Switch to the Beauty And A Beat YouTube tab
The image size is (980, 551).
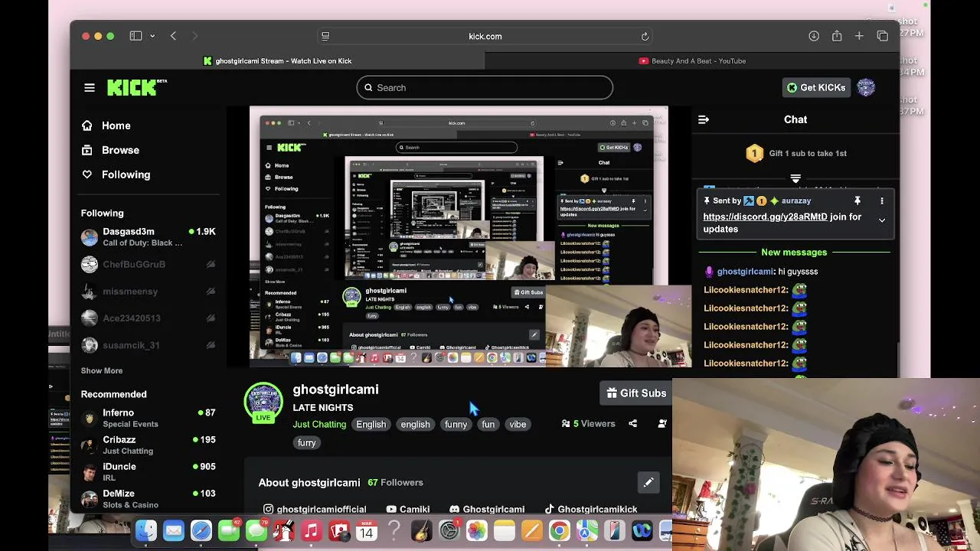692,60
